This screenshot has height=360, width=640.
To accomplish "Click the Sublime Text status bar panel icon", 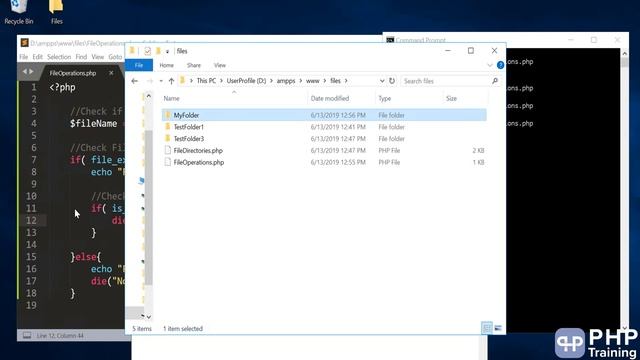I will 27,336.
